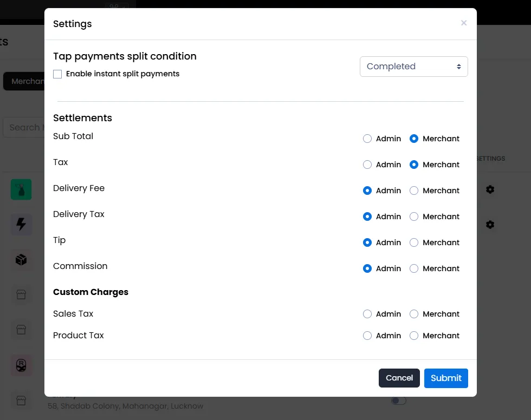Click the Cancel button
The height and width of the screenshot is (420, 531).
[399, 378]
